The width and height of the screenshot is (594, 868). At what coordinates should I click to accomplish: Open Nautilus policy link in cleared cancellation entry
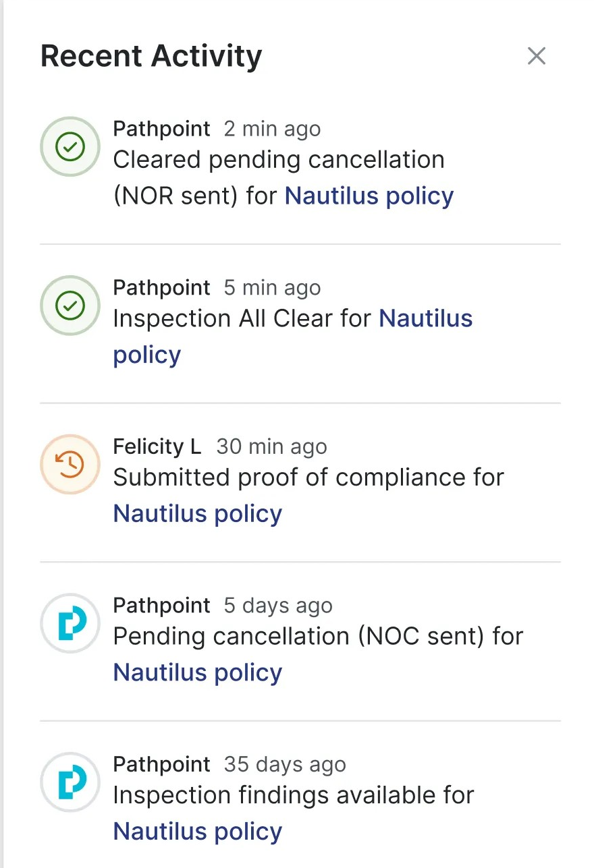click(x=369, y=196)
